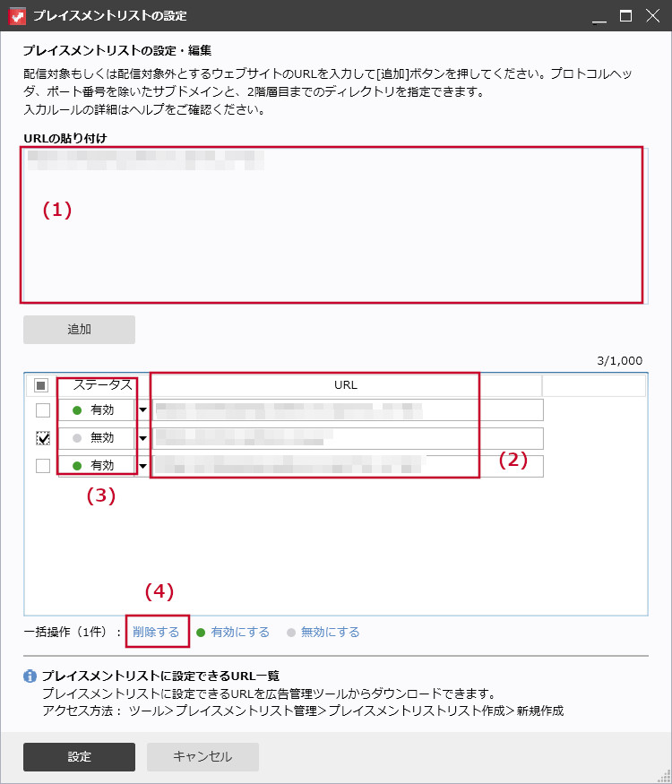This screenshot has width=672, height=784.
Task: Click the green dot beside 有効にする
Action: [201, 633]
